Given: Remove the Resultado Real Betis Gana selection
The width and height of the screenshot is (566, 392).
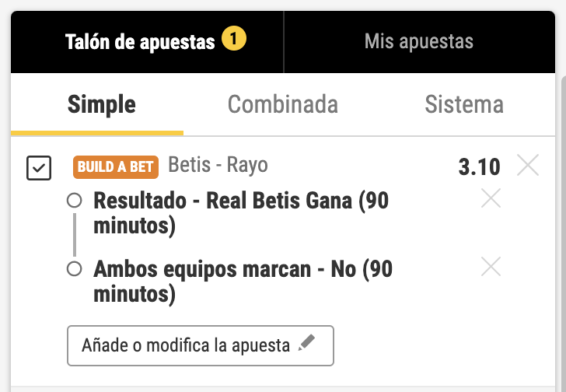Looking at the screenshot, I should click(491, 199).
